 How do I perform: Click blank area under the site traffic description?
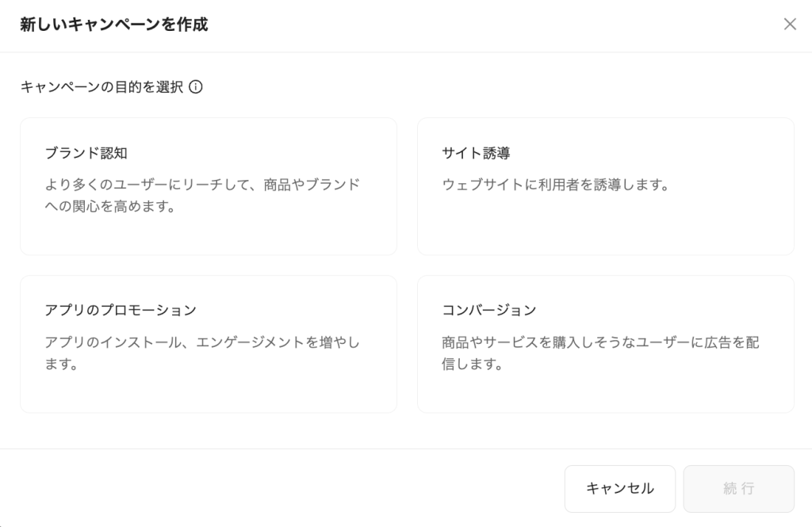tap(605, 226)
